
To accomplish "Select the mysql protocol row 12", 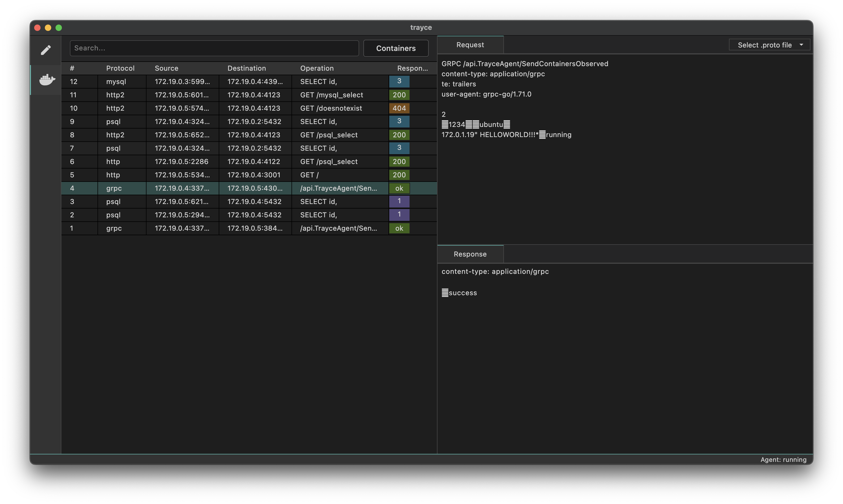I will point(249,82).
